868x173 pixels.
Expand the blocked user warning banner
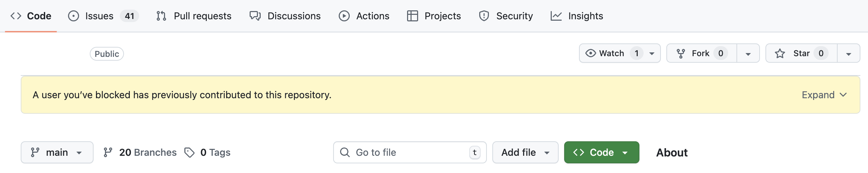pos(824,95)
